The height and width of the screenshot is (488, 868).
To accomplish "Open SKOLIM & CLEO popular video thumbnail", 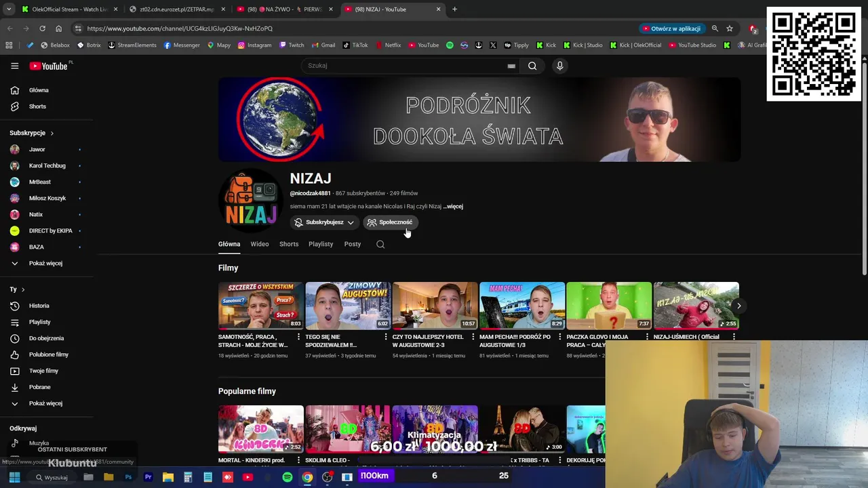I will tap(348, 429).
